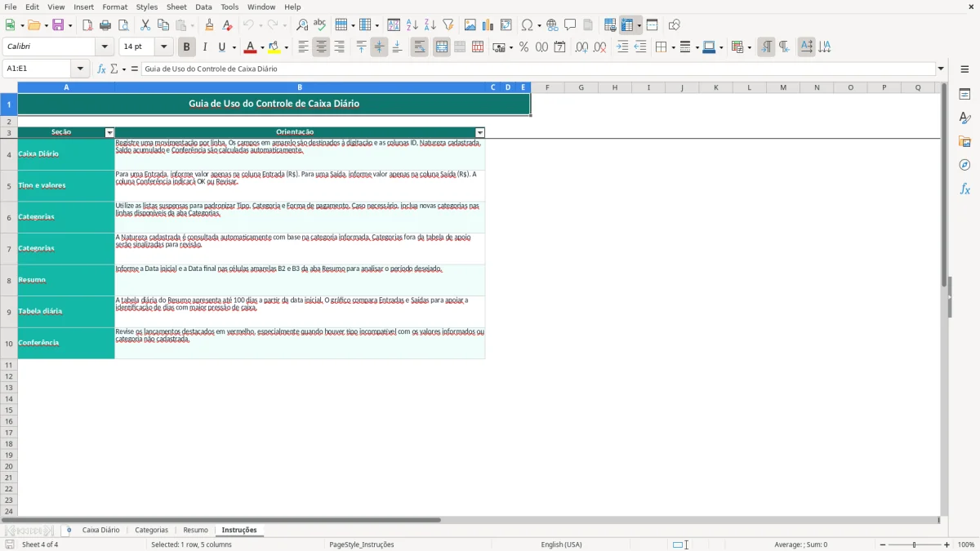Insert a special character
This screenshot has width=980, height=551.
click(527, 25)
